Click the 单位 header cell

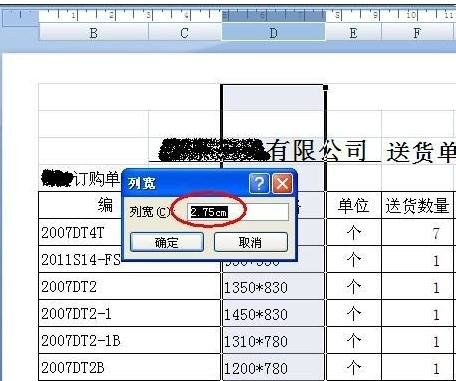[353, 205]
